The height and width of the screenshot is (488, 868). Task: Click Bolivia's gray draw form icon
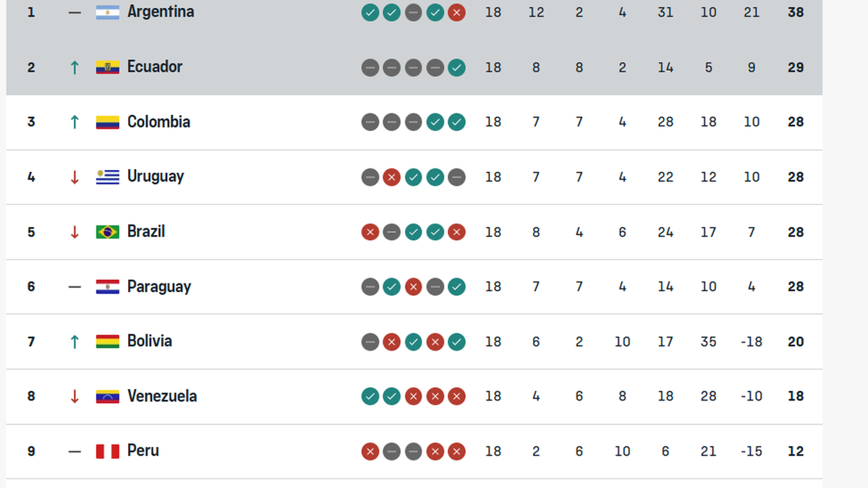pos(370,341)
